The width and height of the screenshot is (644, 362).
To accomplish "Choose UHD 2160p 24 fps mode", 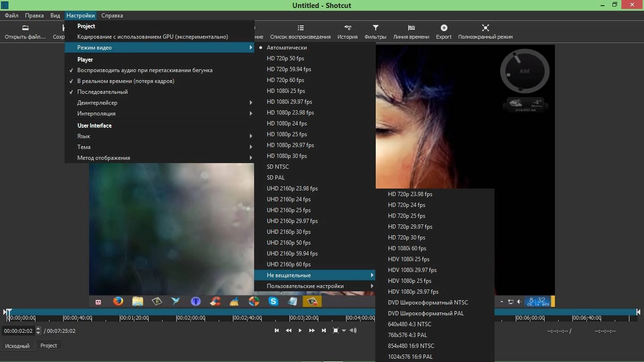I will (x=315, y=199).
